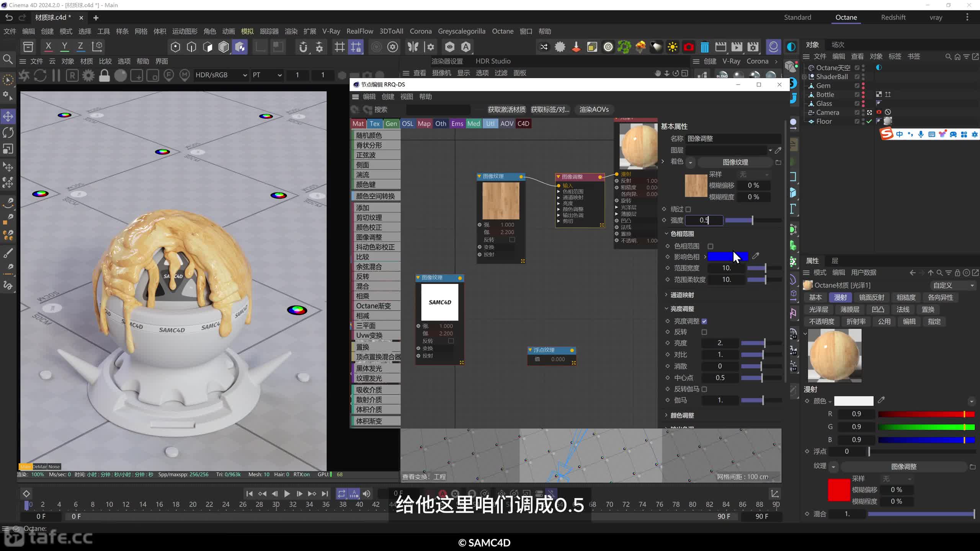Click the 获取标签/对... button
The width and height of the screenshot is (980, 551).
click(x=550, y=109)
